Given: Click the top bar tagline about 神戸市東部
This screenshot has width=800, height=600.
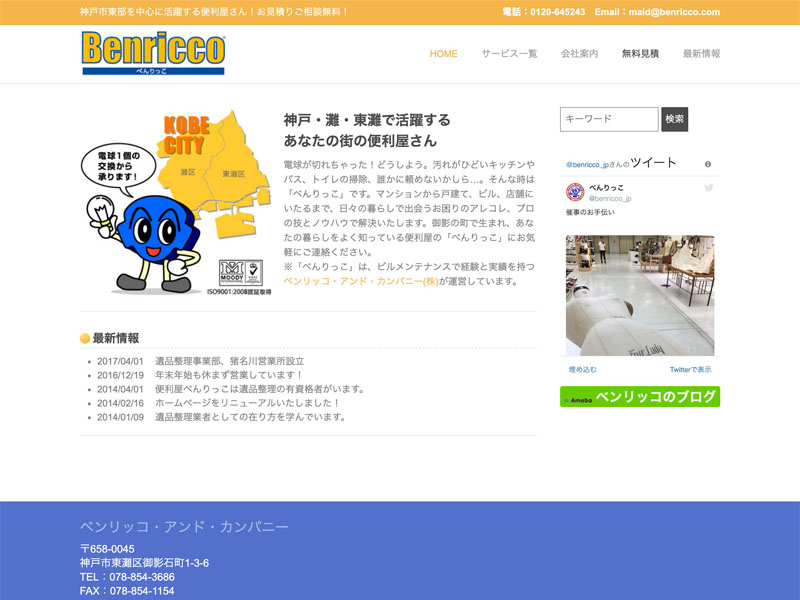Looking at the screenshot, I should click(214, 12).
